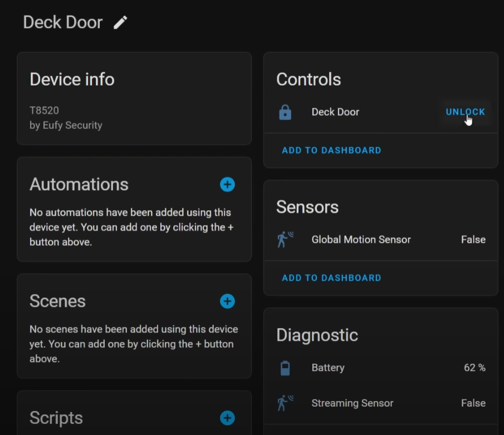Open Streaming Sensor entity details
Screen dimensions: 504x435
381,403
